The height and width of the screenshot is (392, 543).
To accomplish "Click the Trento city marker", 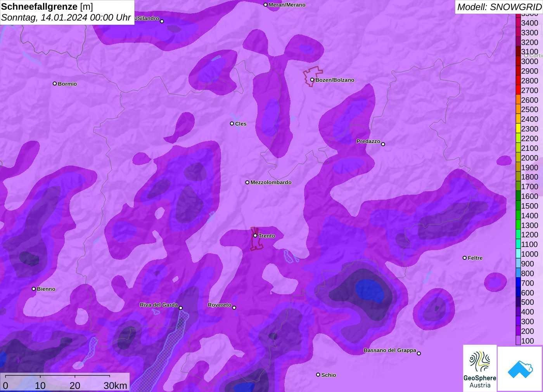I will (x=255, y=235).
